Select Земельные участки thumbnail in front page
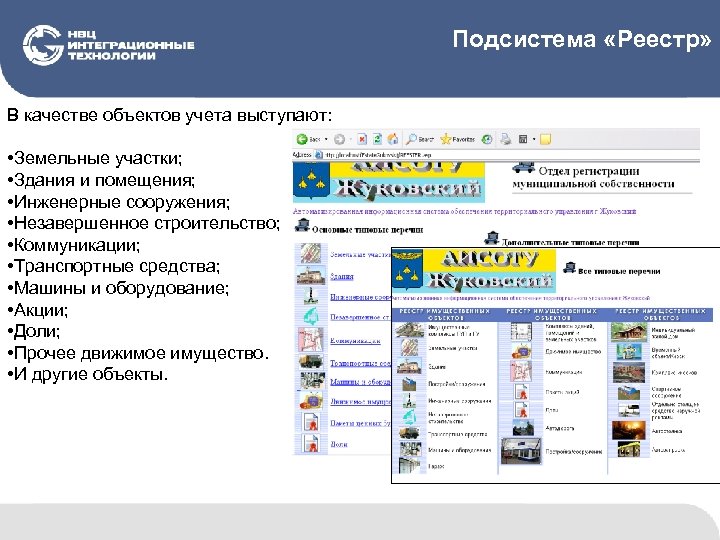720x540 pixels. point(410,348)
